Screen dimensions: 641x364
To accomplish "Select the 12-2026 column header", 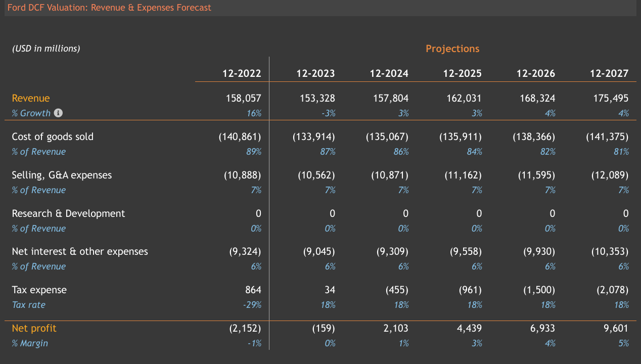I will 536,73.
